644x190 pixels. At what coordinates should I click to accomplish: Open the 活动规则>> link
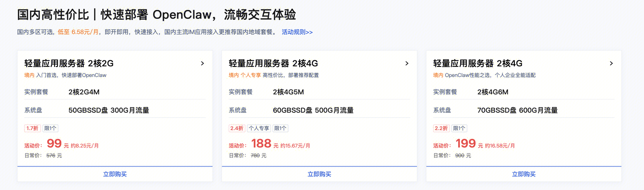point(297,32)
